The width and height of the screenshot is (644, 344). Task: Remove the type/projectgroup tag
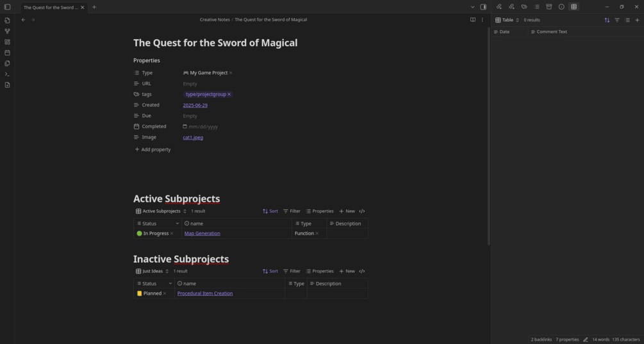(229, 94)
